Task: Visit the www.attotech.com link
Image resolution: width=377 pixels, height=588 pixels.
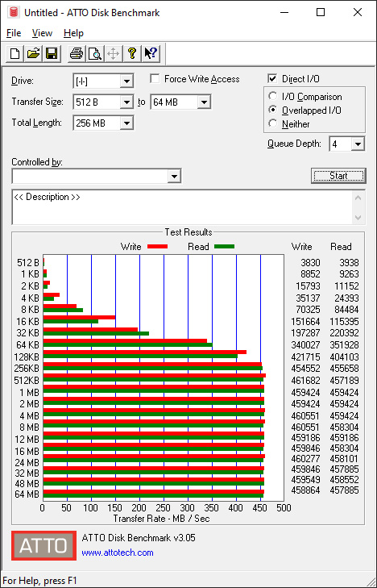Action: 118,553
